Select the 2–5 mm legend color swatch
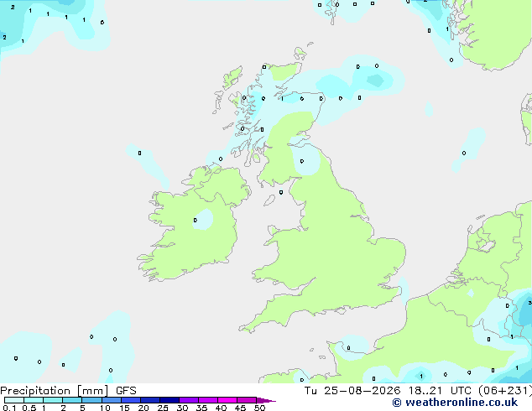 [x=72, y=400]
